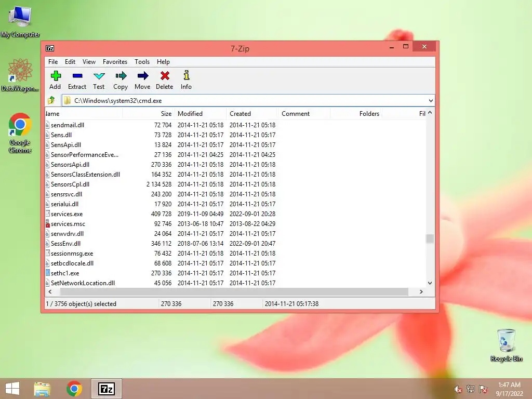Click the scroll up arrow
532x399 pixels.
pyautogui.click(x=430, y=113)
